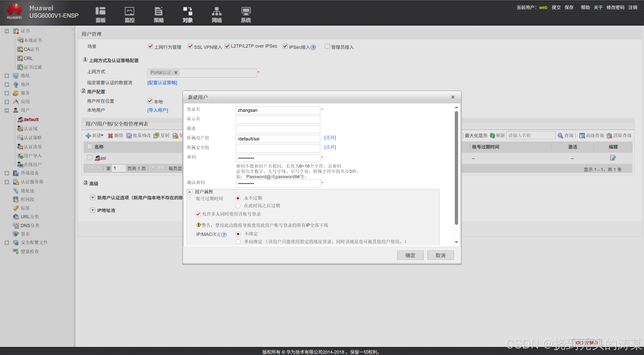The height and width of the screenshot is (355, 644).
Task: Expand the 地址 tree node
Action: click(x=7, y=76)
